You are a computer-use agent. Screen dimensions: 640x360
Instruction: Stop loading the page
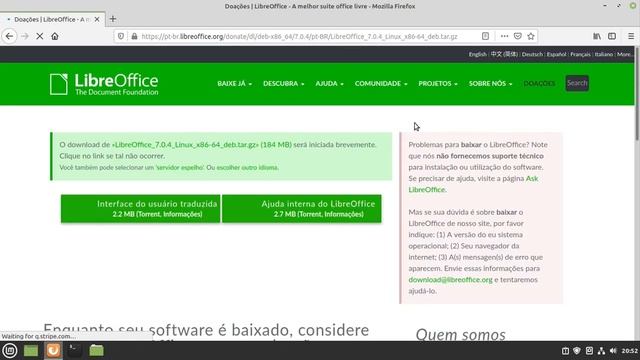[x=40, y=36]
